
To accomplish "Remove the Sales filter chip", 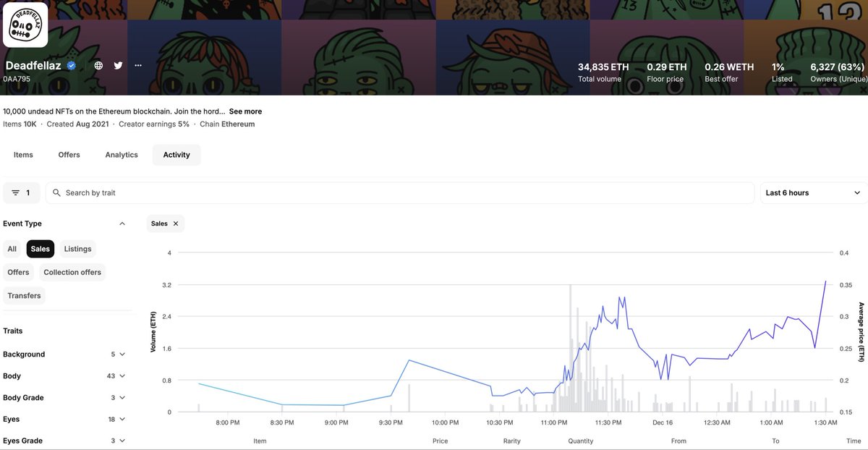I will [x=176, y=224].
